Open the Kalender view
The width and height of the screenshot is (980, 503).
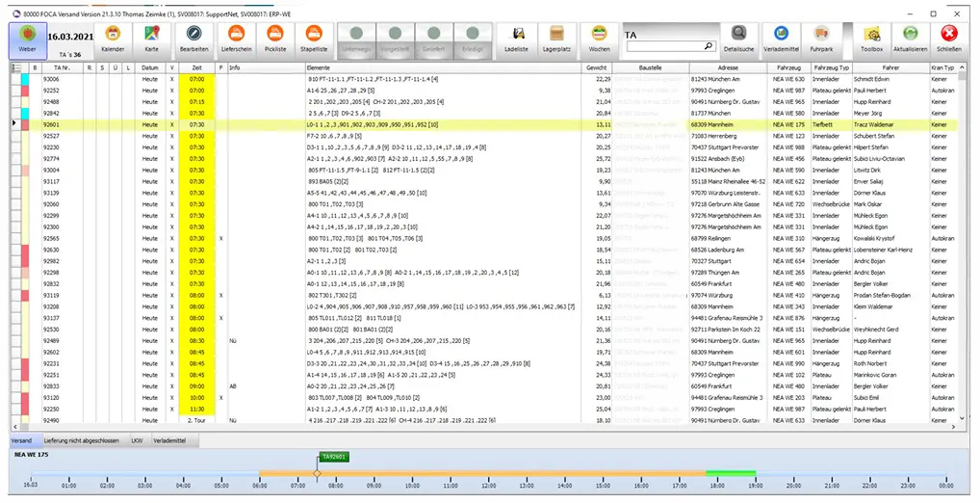(x=113, y=39)
